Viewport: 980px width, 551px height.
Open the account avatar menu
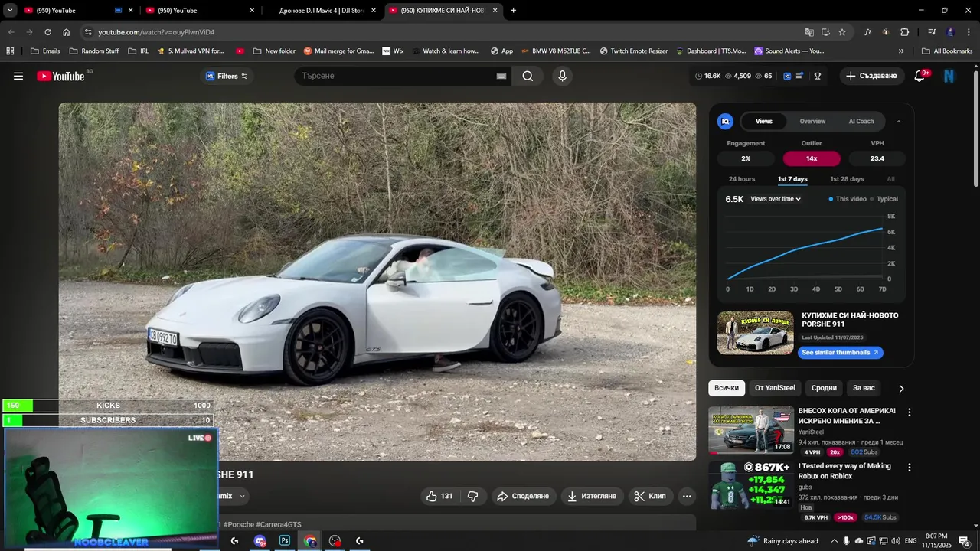point(949,76)
